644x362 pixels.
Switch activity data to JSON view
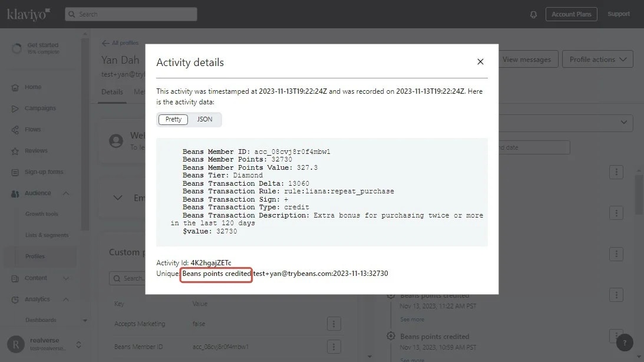204,119
